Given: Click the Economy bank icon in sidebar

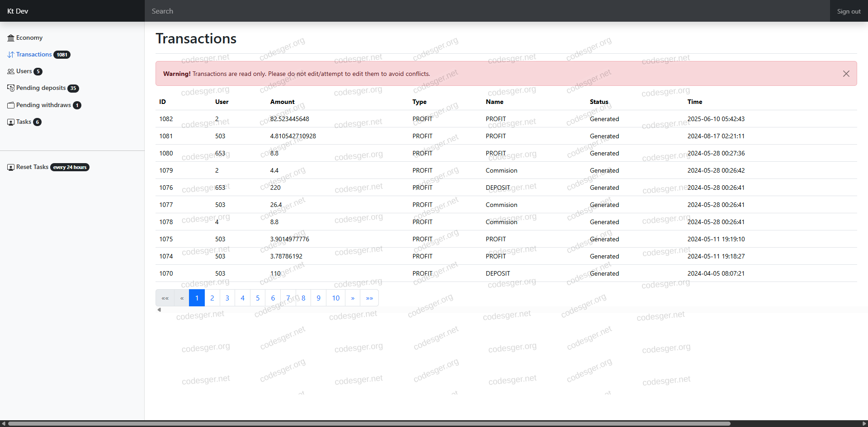Looking at the screenshot, I should pos(11,38).
